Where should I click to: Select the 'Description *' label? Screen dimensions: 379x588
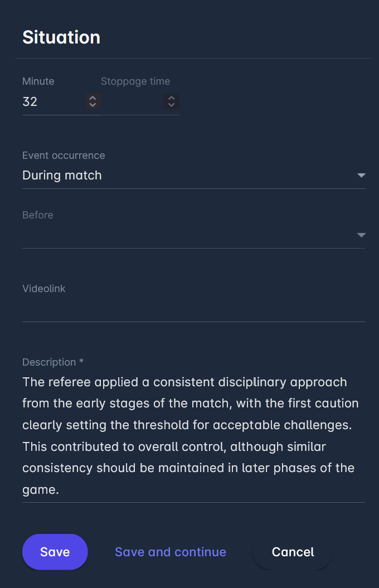point(53,362)
